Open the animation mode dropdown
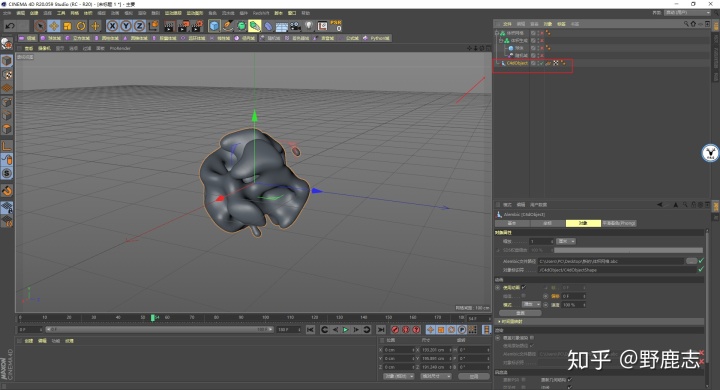 [531, 305]
